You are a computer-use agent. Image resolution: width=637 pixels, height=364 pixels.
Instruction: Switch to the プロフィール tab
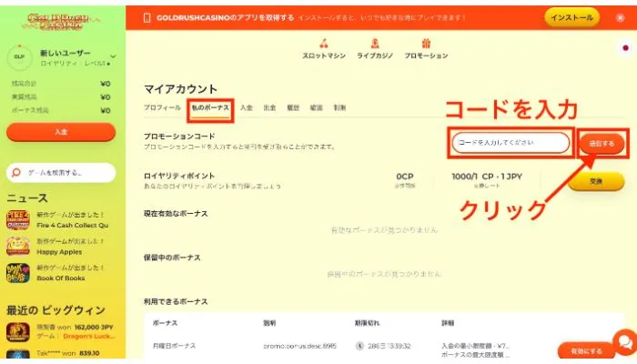click(x=162, y=107)
